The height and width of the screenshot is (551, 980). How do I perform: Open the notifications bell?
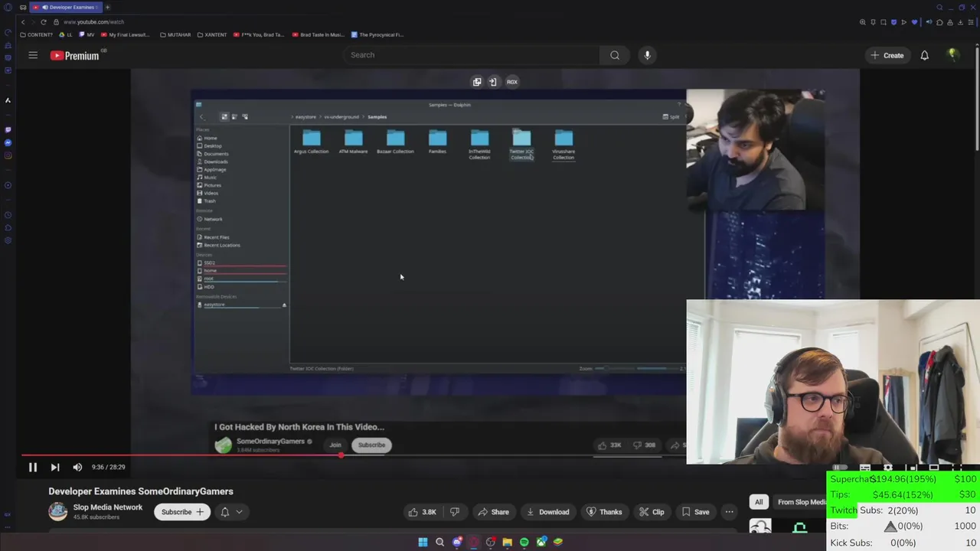click(x=924, y=55)
